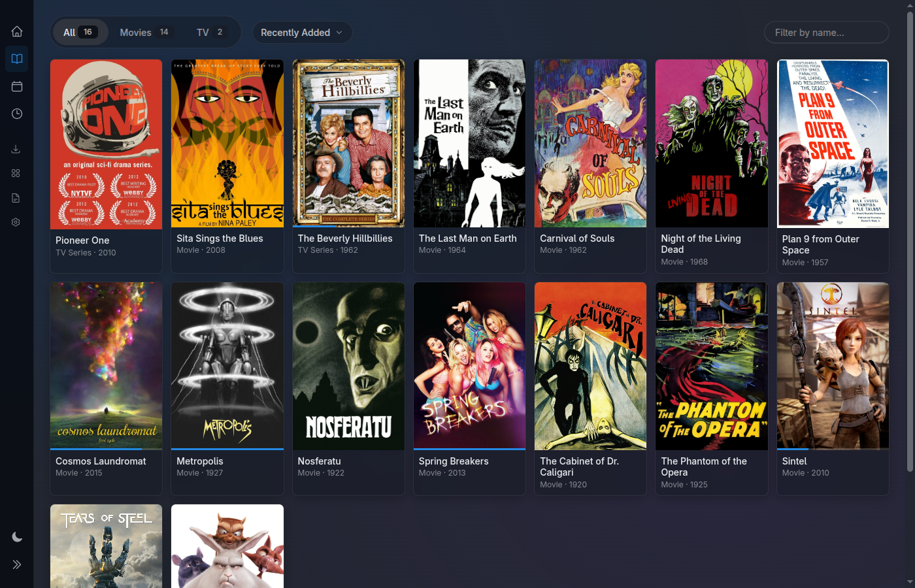915x588 pixels.
Task: Select the TV tab
Action: pos(210,32)
